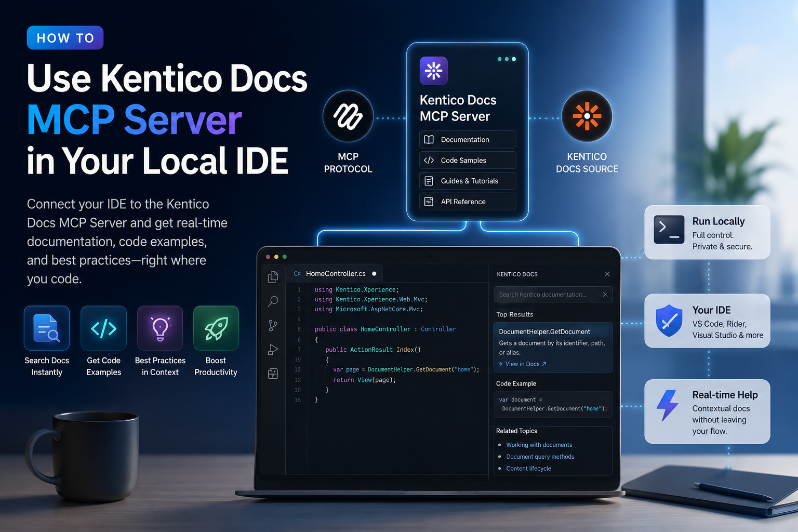The image size is (798, 532).
Task: Select the API Reference entry
Action: click(468, 202)
